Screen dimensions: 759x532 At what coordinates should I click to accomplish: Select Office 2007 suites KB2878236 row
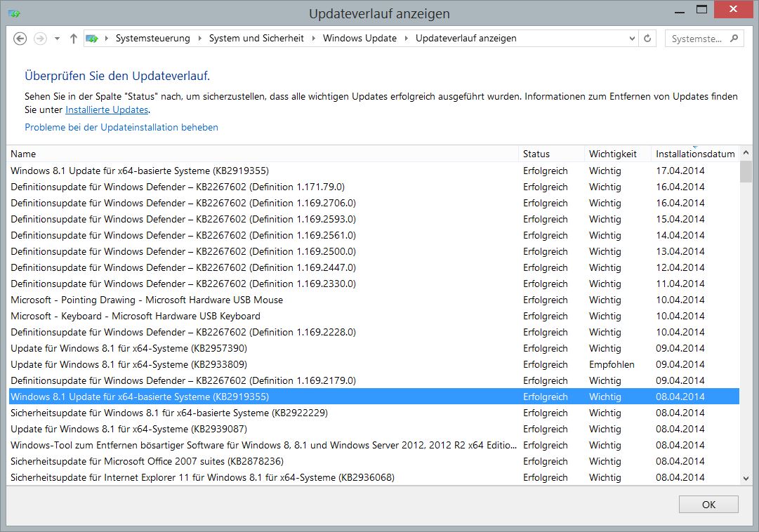(x=374, y=461)
